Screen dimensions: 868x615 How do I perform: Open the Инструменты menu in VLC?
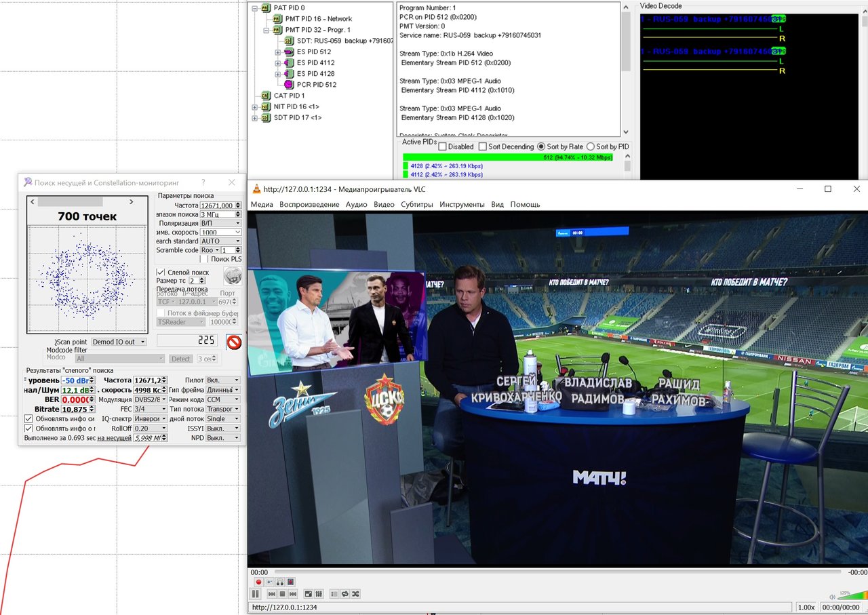[x=462, y=204]
